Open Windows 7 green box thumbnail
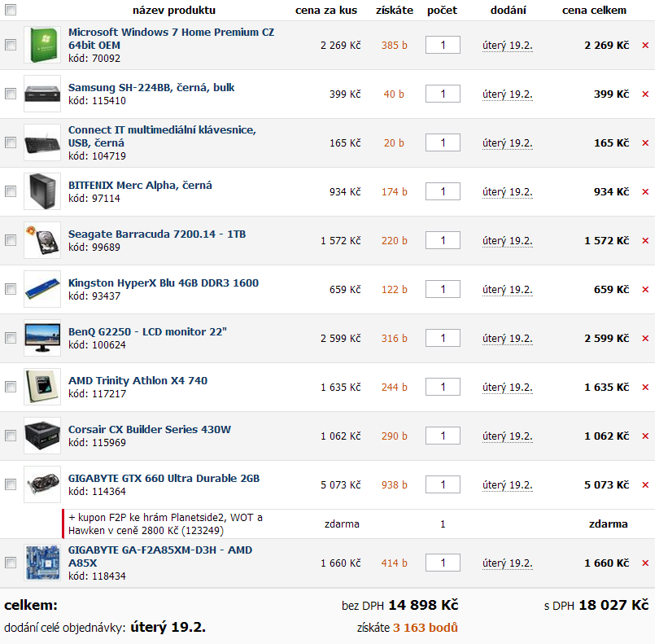Image resolution: width=659 pixels, height=644 pixels. point(42,45)
